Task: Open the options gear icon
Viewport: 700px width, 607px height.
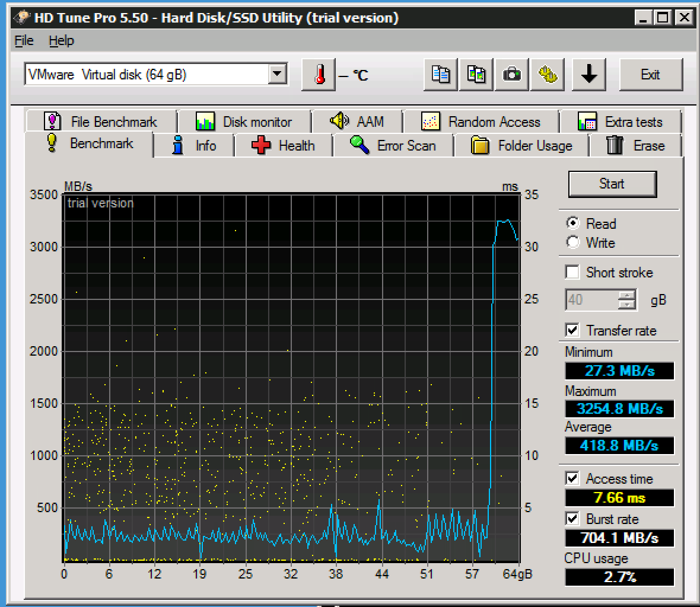Action: [548, 75]
